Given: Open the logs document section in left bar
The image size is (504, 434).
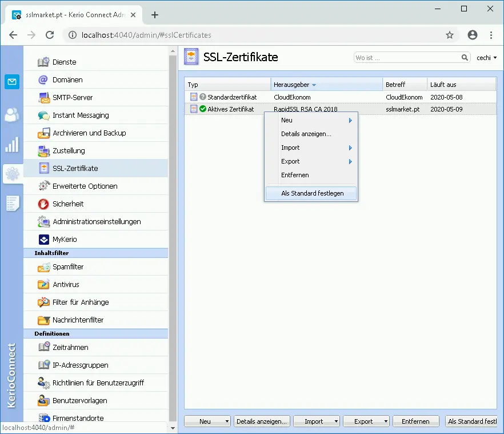Looking at the screenshot, I should [13, 204].
